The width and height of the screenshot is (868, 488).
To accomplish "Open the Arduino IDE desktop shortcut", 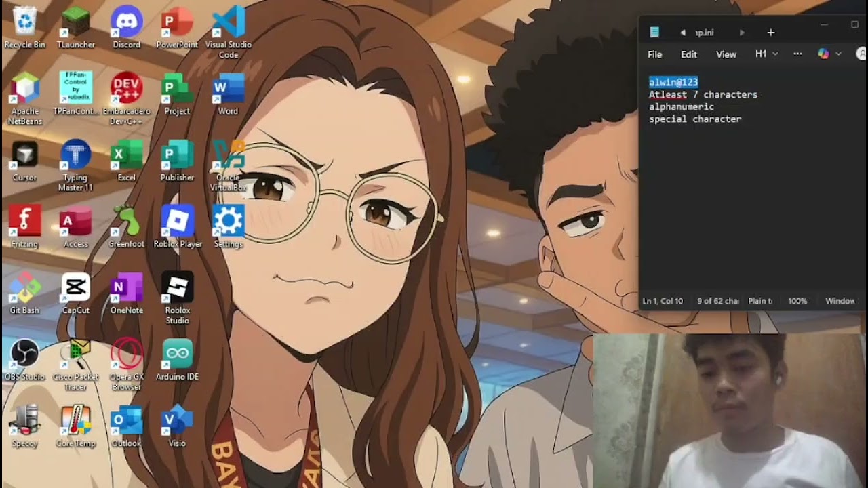I will tap(177, 360).
